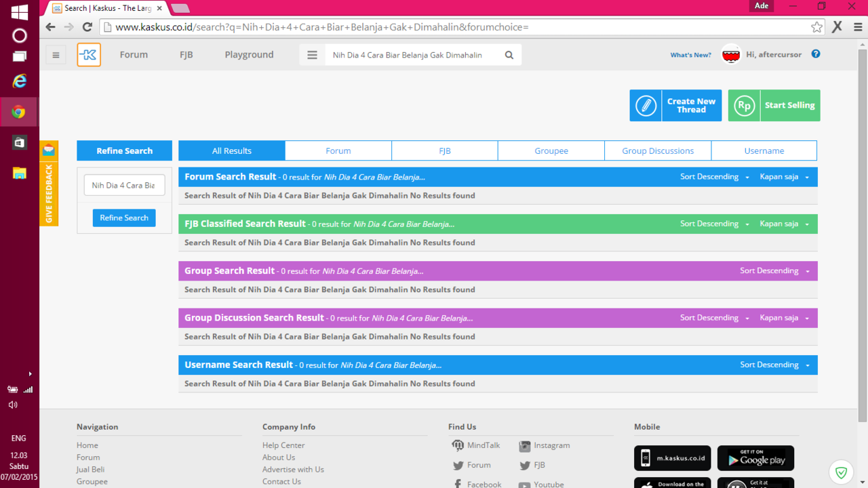Open Internet Explorer from taskbar
Image resolution: width=868 pixels, height=488 pixels.
tap(20, 81)
